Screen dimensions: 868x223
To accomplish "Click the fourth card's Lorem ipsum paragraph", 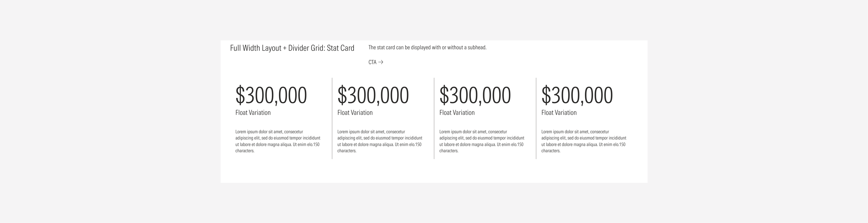I will pyautogui.click(x=584, y=141).
